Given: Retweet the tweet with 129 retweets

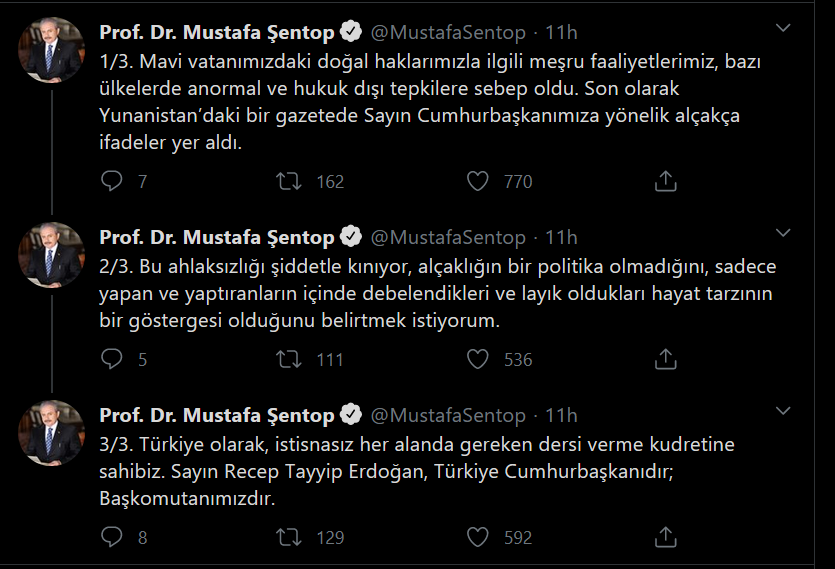Looking at the screenshot, I should click(290, 537).
